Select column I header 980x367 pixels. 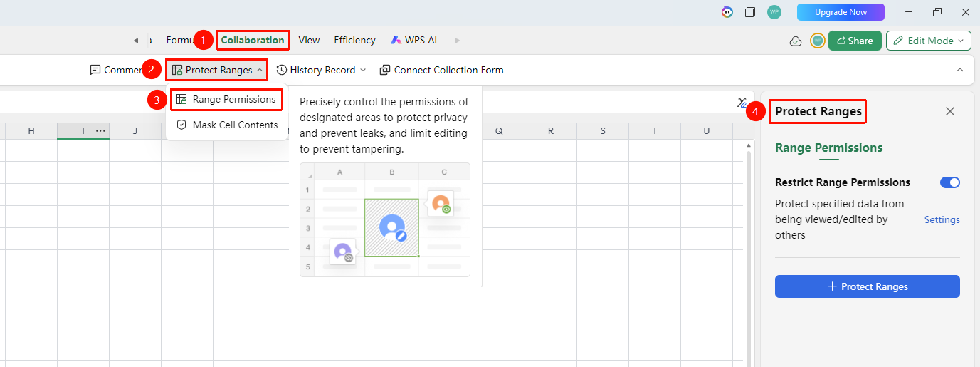point(83,130)
